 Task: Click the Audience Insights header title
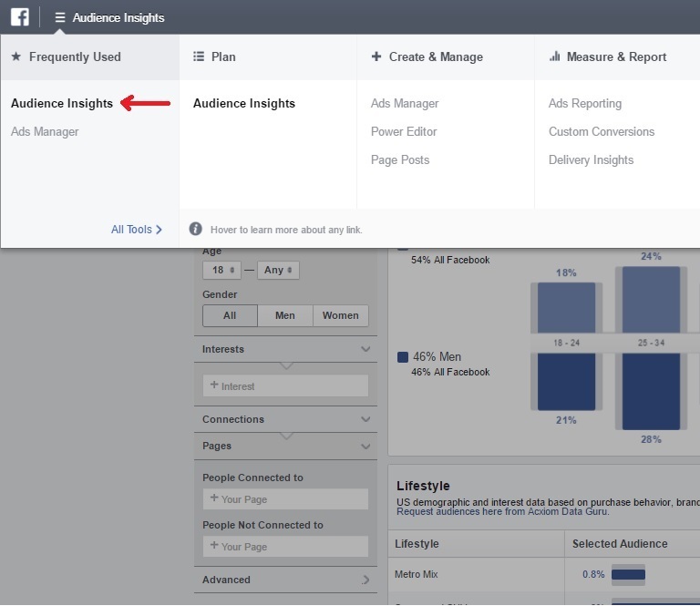coord(118,17)
